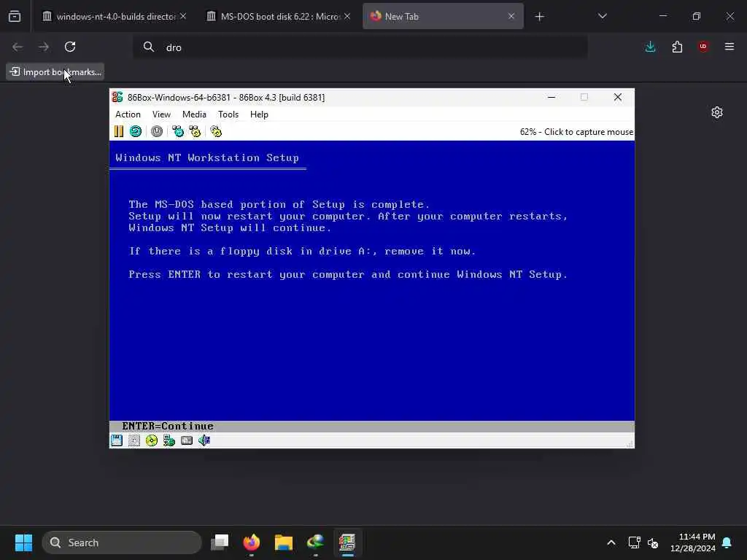Click the gray ACPI shutdown power icon

157,131
